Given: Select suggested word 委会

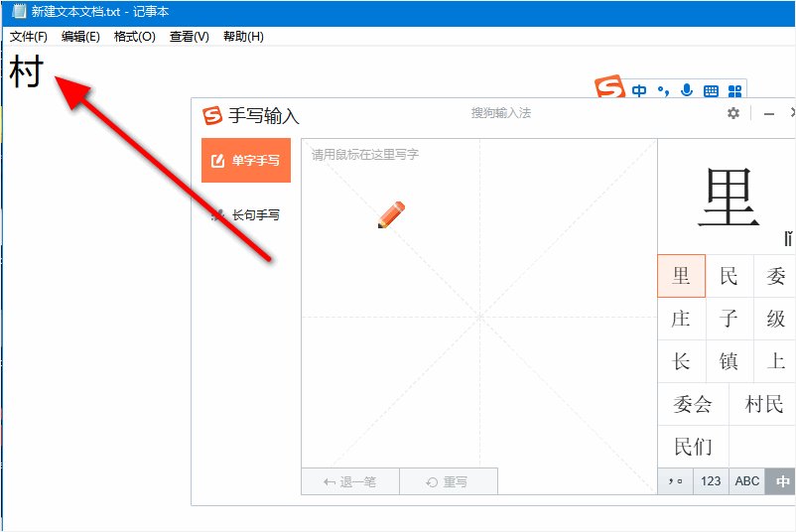Looking at the screenshot, I should pos(693,404).
